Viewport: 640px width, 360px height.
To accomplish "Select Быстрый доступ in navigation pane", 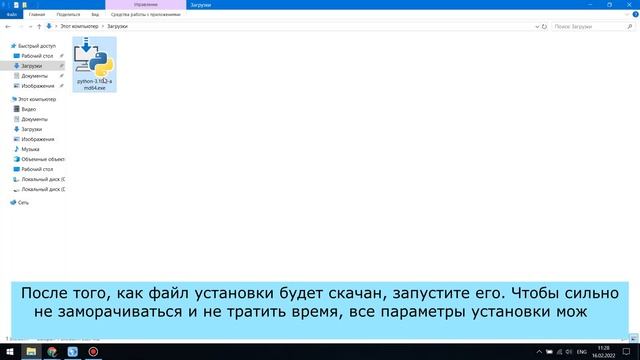I will (37, 46).
